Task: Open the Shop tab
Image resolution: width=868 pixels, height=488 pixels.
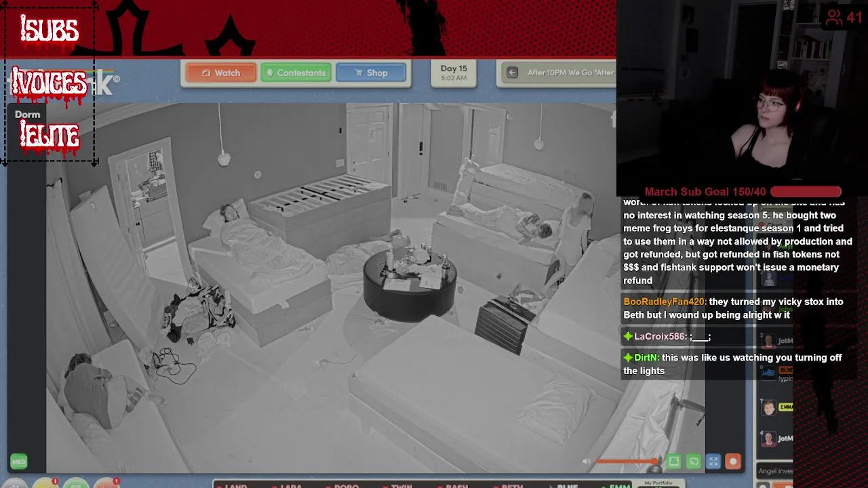Action: [371, 73]
